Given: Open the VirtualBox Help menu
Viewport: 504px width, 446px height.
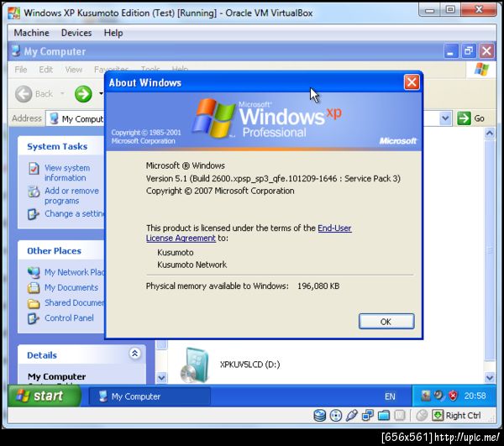Looking at the screenshot, I should pos(113,33).
